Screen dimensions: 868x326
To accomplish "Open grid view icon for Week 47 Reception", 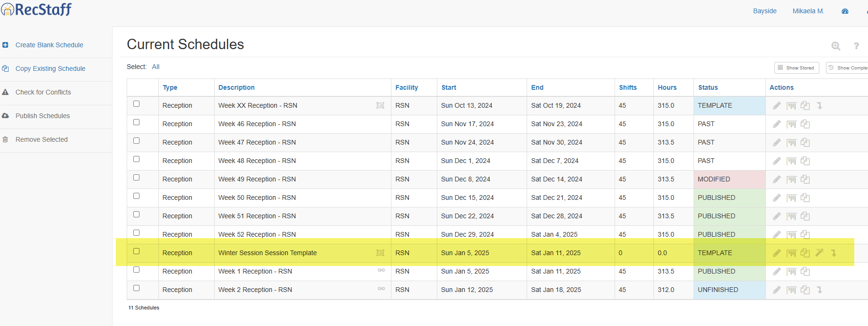I will coord(791,143).
